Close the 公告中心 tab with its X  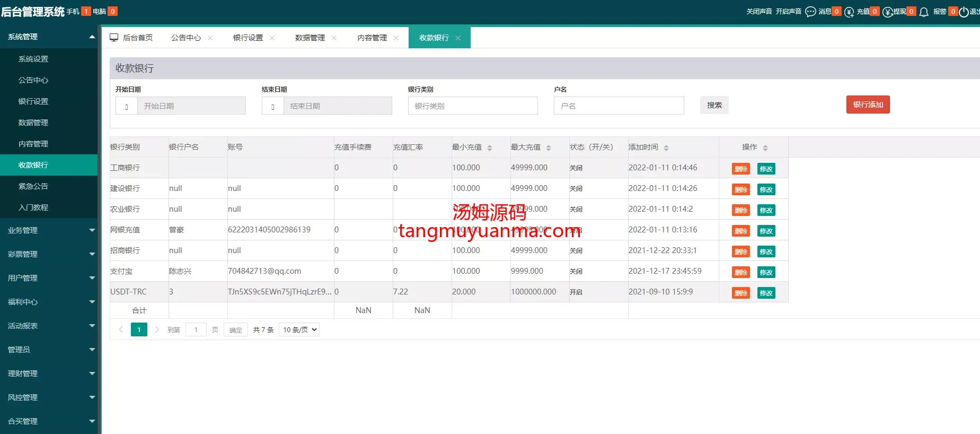tap(210, 38)
